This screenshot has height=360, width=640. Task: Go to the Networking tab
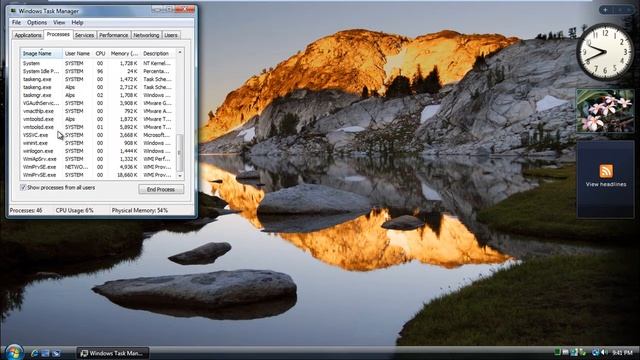pos(146,35)
